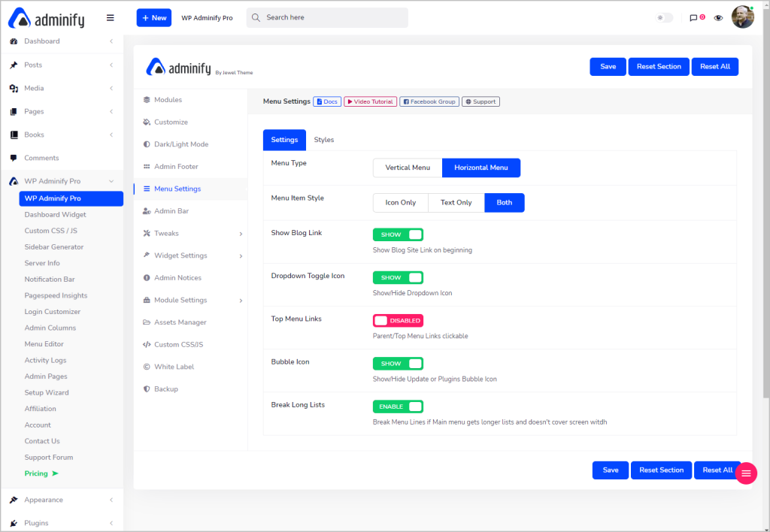770x532 pixels.
Task: Choose Icon Only menu item style
Action: pos(401,203)
